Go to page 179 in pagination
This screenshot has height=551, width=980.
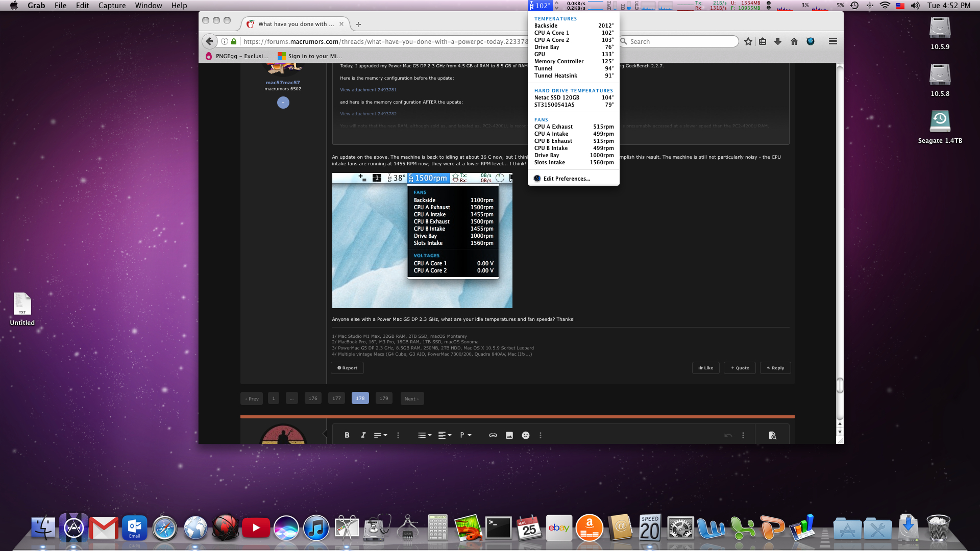tap(384, 398)
